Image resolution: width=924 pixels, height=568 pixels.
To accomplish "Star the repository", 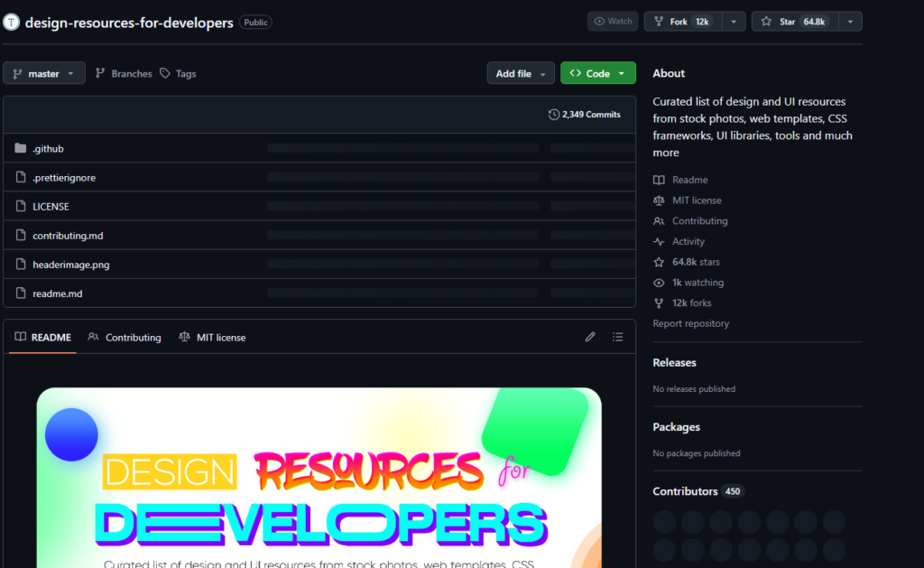I will tap(794, 22).
